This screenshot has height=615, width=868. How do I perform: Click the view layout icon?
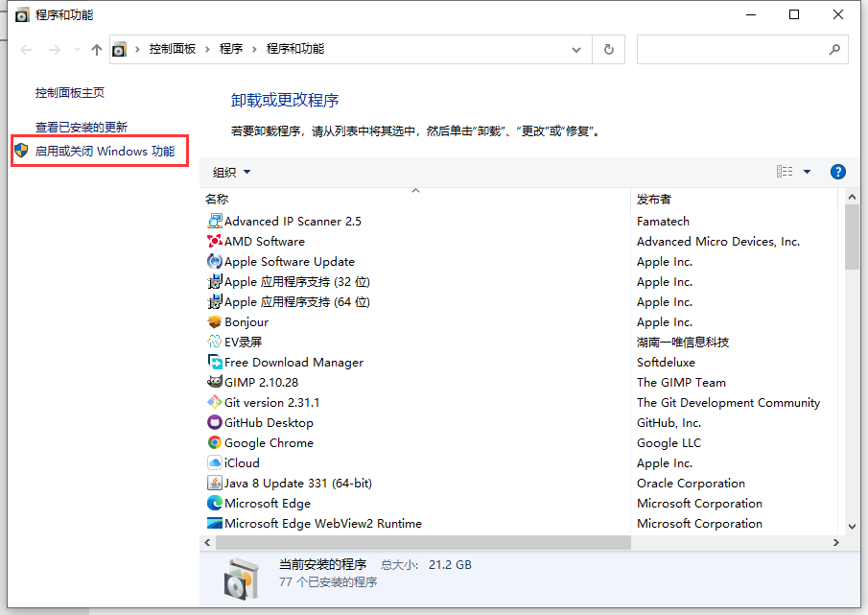tap(784, 172)
